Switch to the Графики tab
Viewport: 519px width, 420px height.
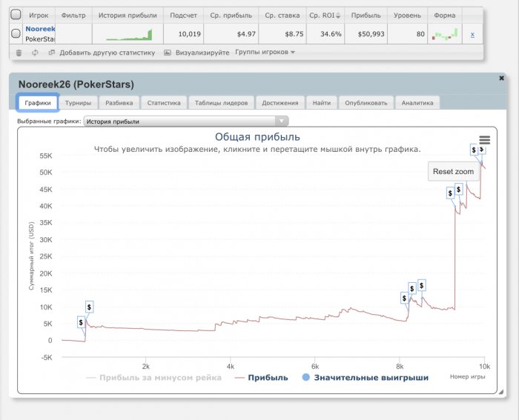click(x=38, y=103)
